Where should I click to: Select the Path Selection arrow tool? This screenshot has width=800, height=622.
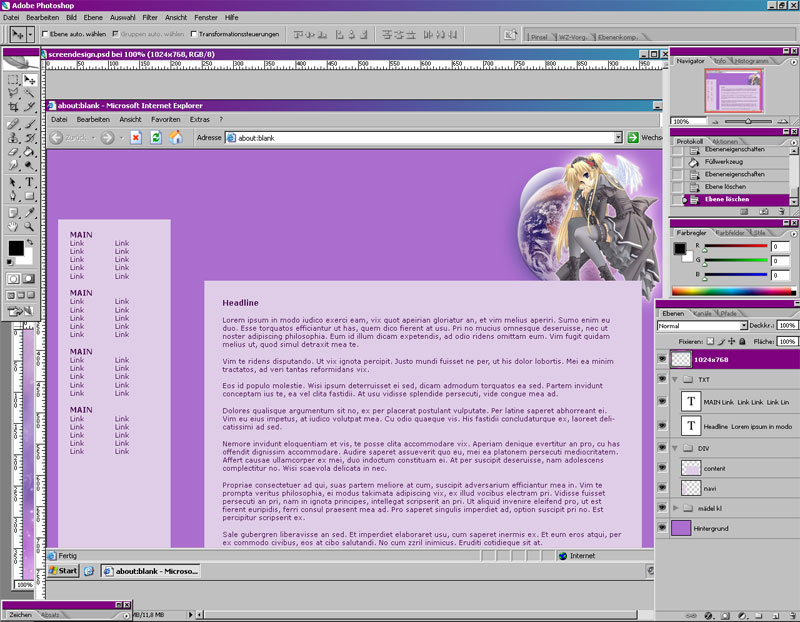[13, 182]
